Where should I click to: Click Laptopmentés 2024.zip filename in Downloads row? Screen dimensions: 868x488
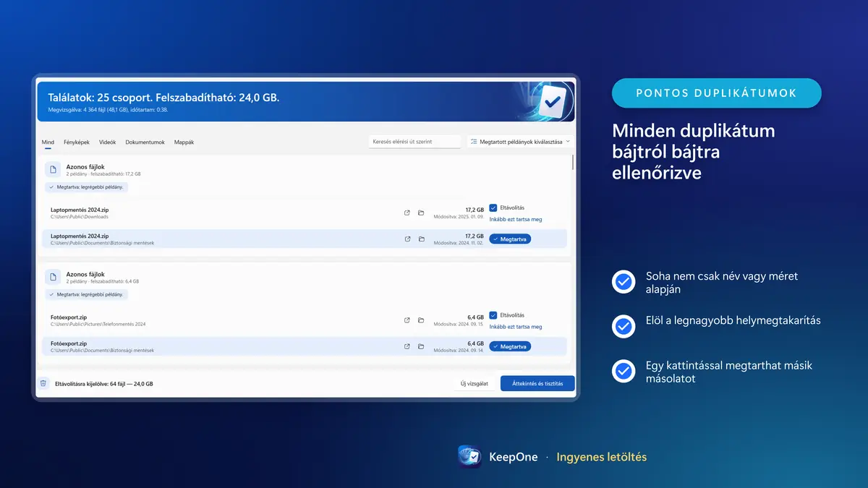click(80, 210)
